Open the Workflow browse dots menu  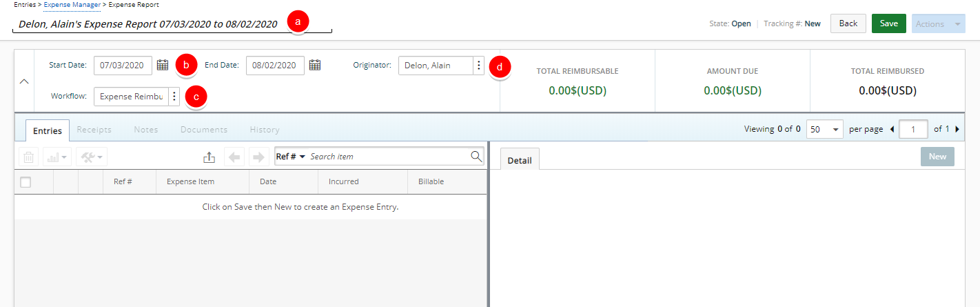coord(174,97)
